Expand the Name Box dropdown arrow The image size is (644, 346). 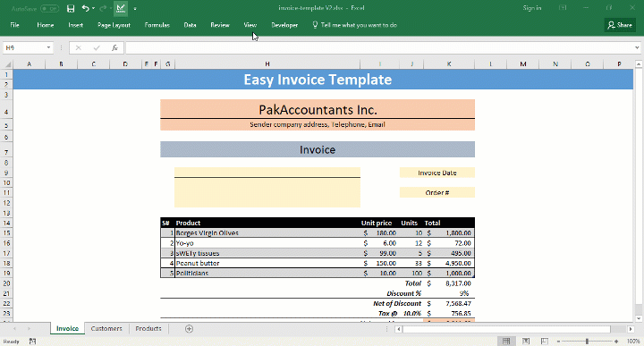[49, 48]
